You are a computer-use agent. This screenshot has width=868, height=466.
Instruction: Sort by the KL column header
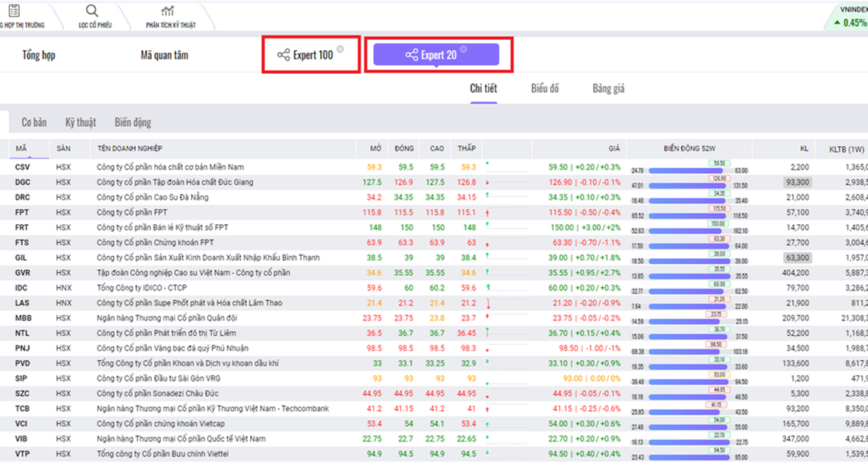click(804, 149)
